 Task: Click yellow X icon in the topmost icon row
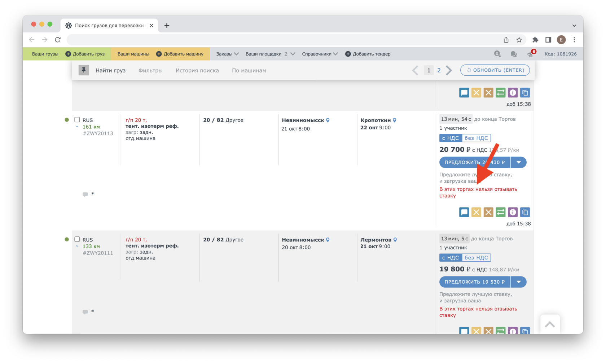point(476,93)
